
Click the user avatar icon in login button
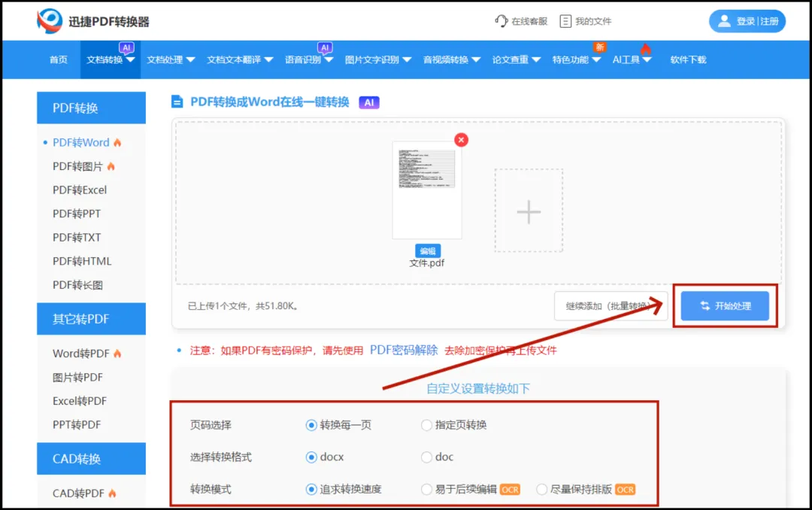click(x=725, y=21)
